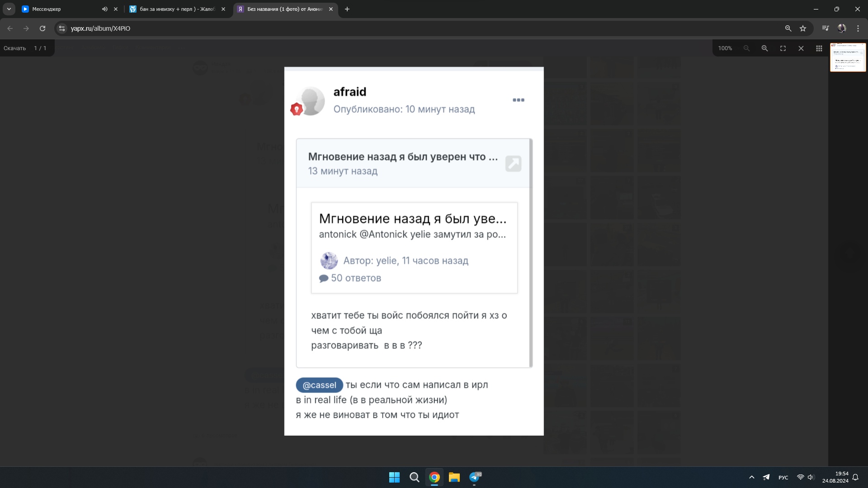This screenshot has width=868, height=488.
Task: Switch to the Мессенджер tab
Action: (59, 9)
